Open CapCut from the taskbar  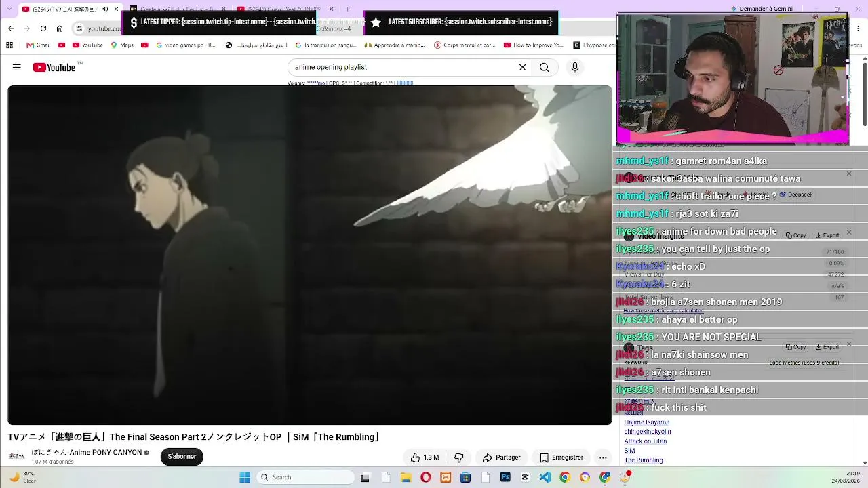click(525, 477)
